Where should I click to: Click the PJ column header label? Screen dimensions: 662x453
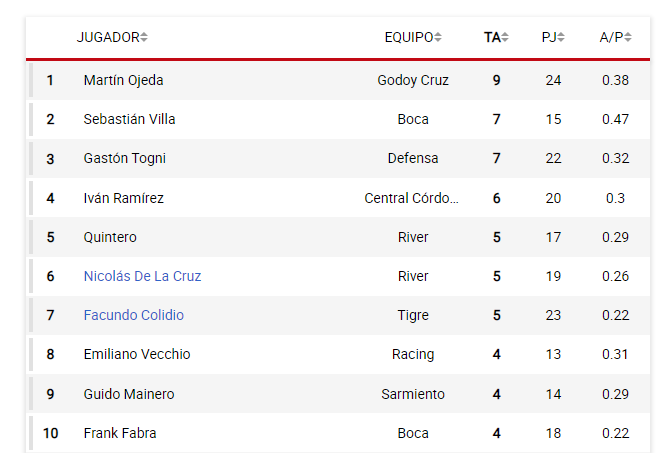click(549, 37)
